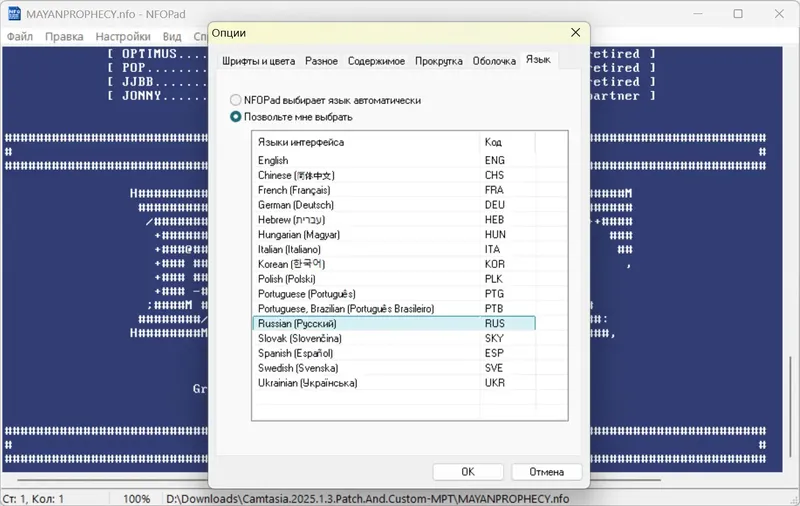The height and width of the screenshot is (506, 800).
Task: Select German (Deutsch) language row
Action: tap(394, 205)
